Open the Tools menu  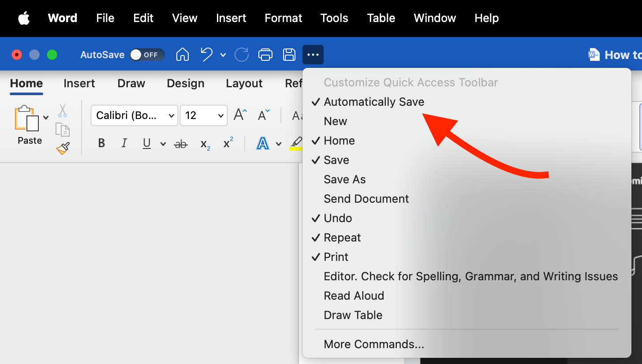point(334,18)
